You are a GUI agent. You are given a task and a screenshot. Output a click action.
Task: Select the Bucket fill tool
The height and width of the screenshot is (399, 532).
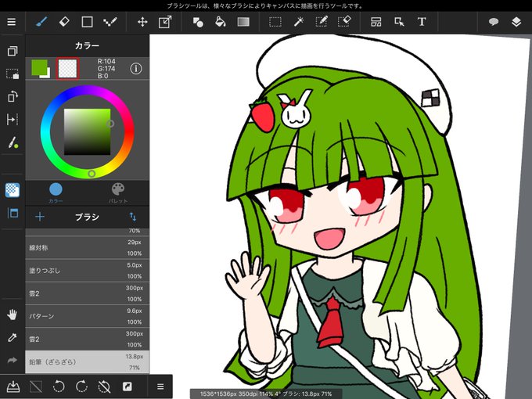pos(221,22)
